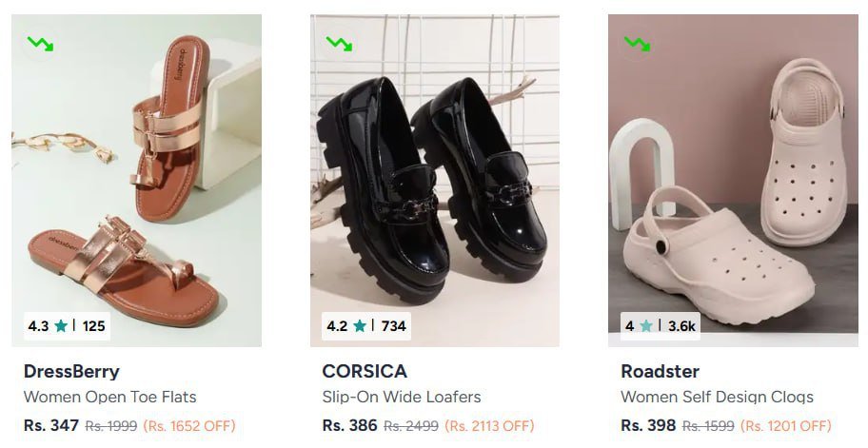Click the rating star on Roadster clogs
The image size is (868, 448).
[x=647, y=326]
